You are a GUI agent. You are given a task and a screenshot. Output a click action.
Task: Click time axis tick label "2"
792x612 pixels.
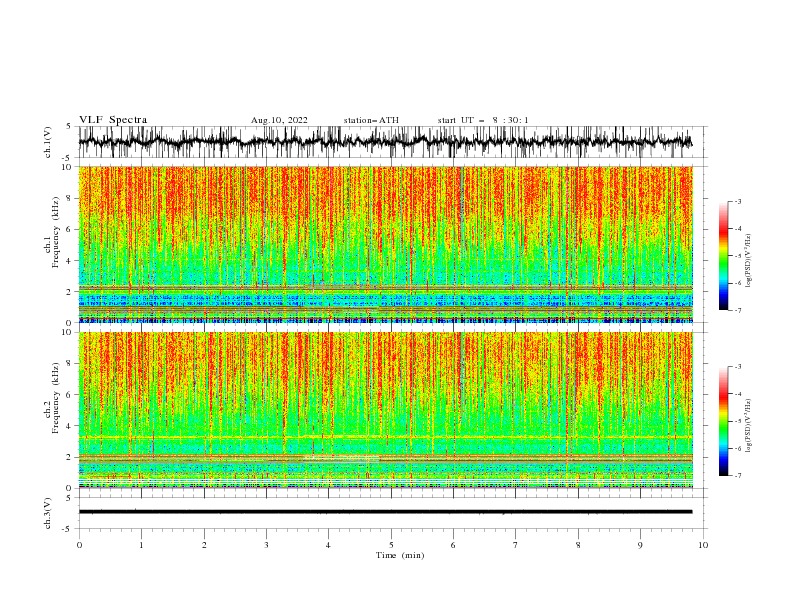click(x=204, y=545)
